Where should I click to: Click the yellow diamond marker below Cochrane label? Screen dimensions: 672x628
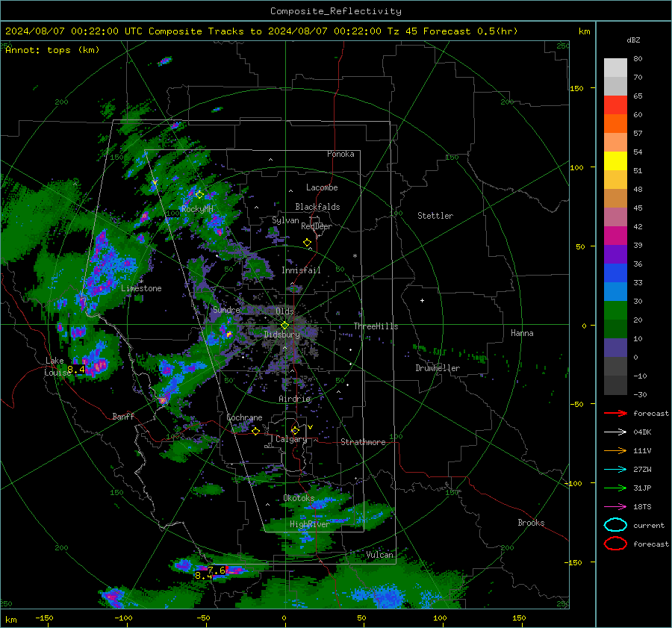(x=256, y=432)
